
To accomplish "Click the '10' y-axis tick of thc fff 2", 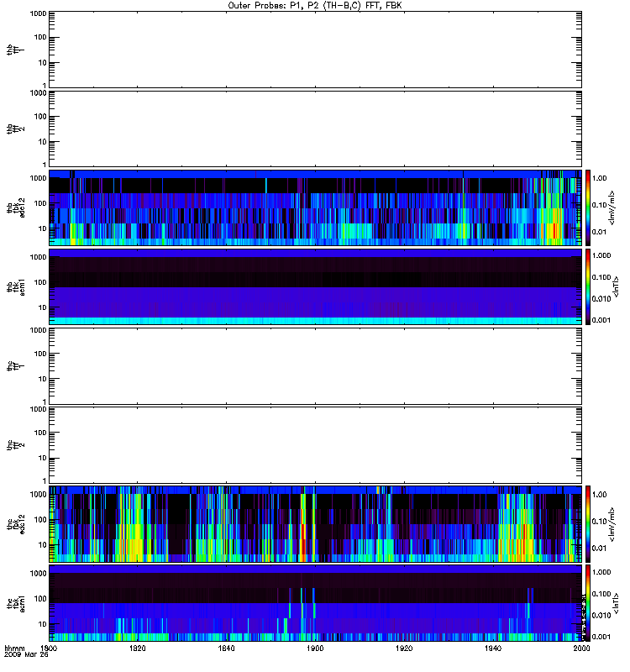I will (x=42, y=458).
